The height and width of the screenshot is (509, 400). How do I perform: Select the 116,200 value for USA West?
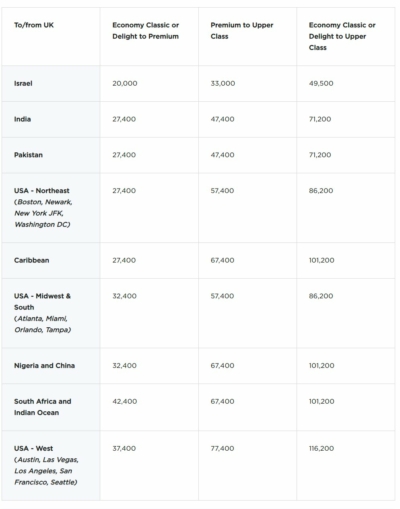coord(321,448)
